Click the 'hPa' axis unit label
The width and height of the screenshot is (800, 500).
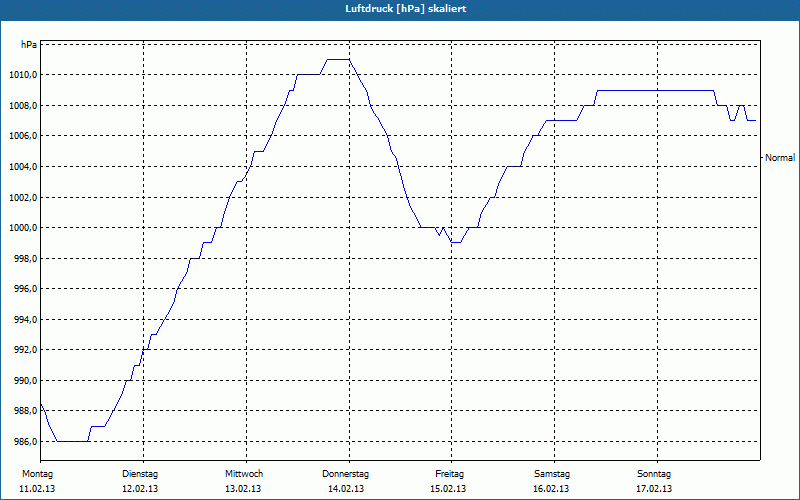coord(29,45)
